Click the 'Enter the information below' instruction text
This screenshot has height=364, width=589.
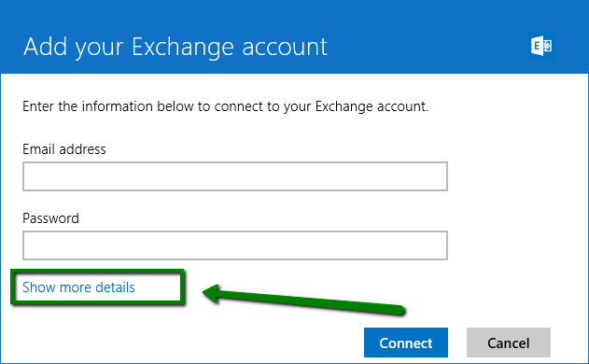tap(225, 106)
